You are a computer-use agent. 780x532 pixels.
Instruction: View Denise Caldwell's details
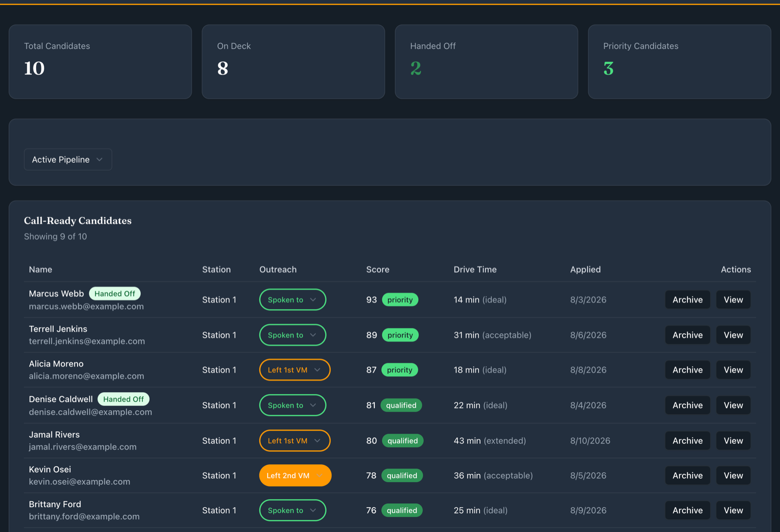click(x=733, y=405)
